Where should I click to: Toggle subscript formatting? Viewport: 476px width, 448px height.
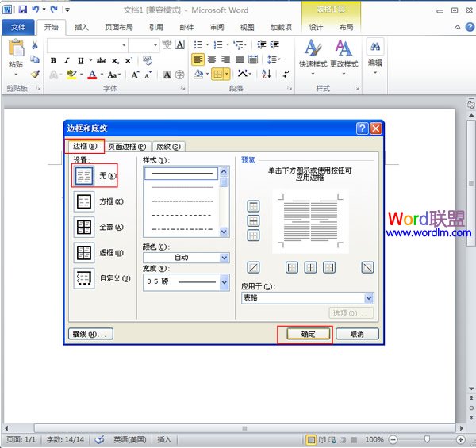pos(115,61)
